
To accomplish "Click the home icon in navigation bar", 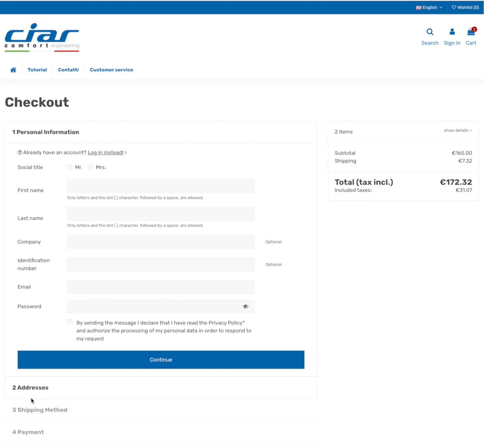I will [x=13, y=70].
